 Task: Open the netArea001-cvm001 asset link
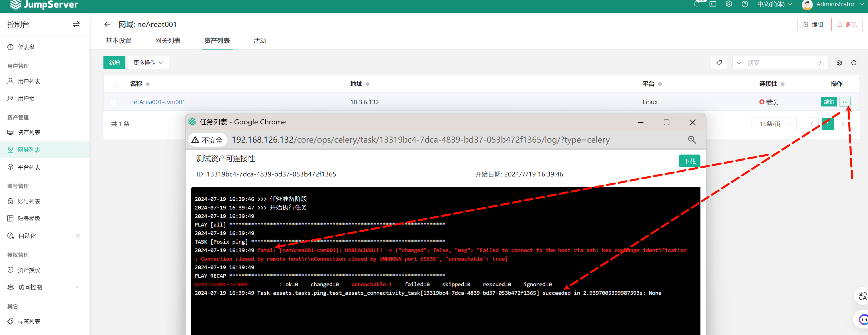[157, 102]
